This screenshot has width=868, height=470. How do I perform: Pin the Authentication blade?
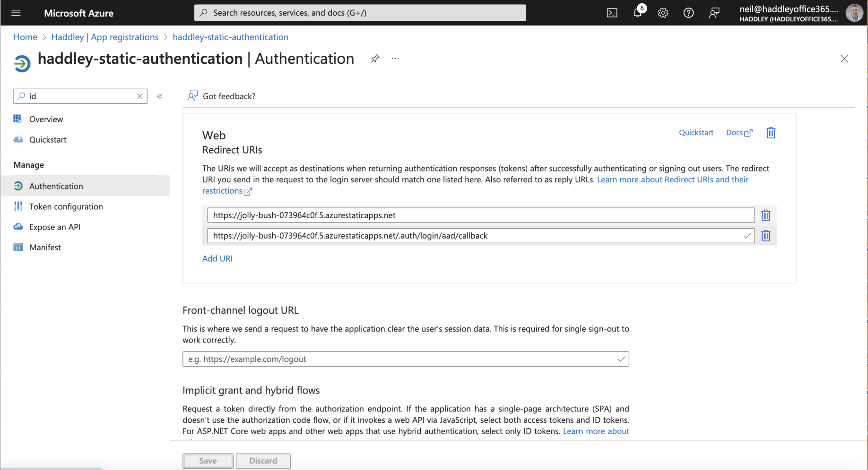tap(375, 59)
